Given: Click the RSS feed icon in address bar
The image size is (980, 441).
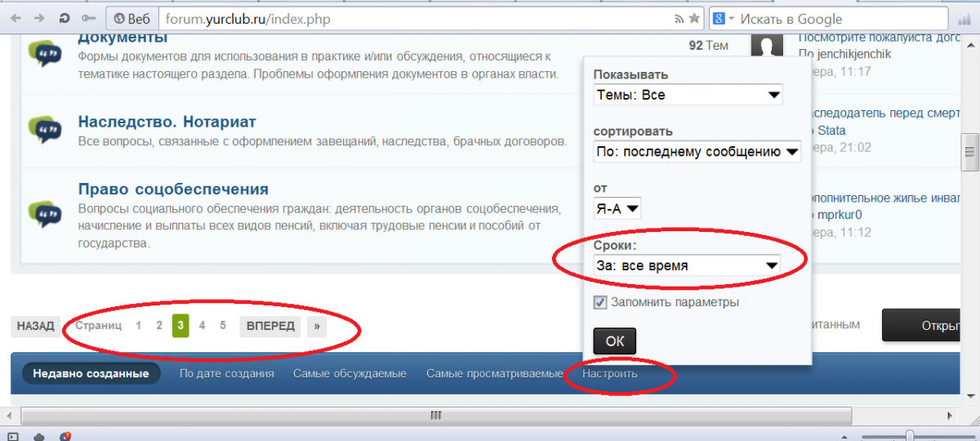Looking at the screenshot, I should pyautogui.click(x=679, y=18).
